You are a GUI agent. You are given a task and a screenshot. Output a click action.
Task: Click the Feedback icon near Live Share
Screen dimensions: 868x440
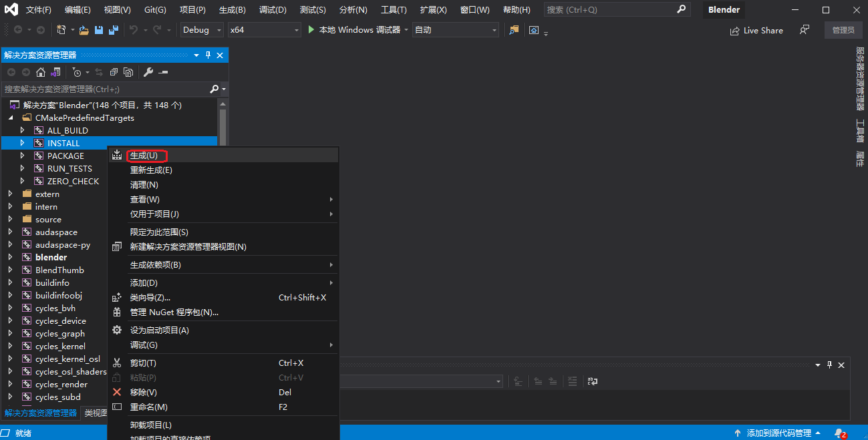coord(805,30)
